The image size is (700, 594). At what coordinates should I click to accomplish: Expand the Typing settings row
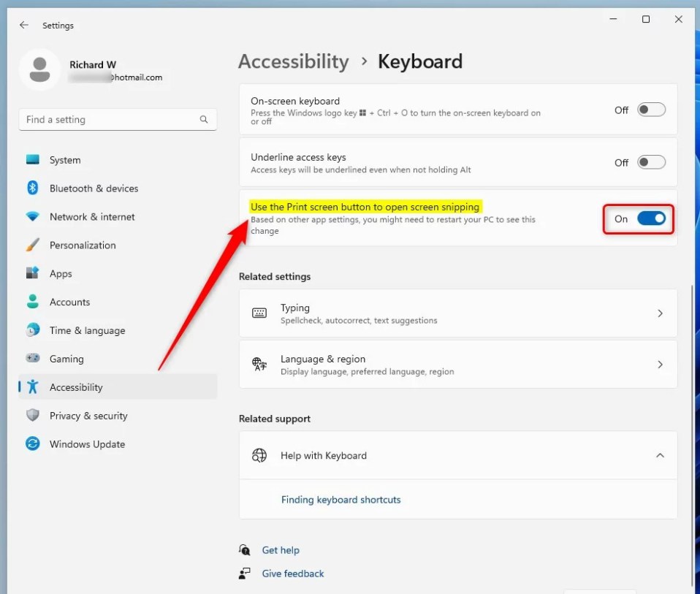(x=660, y=313)
